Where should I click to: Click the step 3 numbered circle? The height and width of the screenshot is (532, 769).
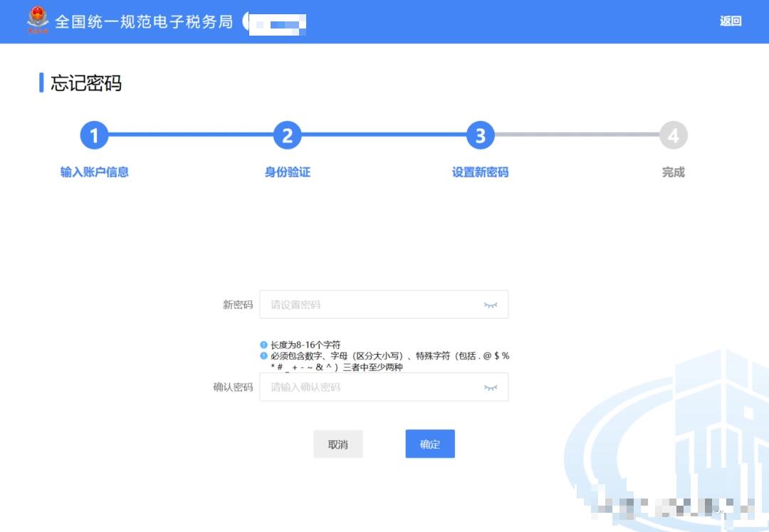point(481,135)
